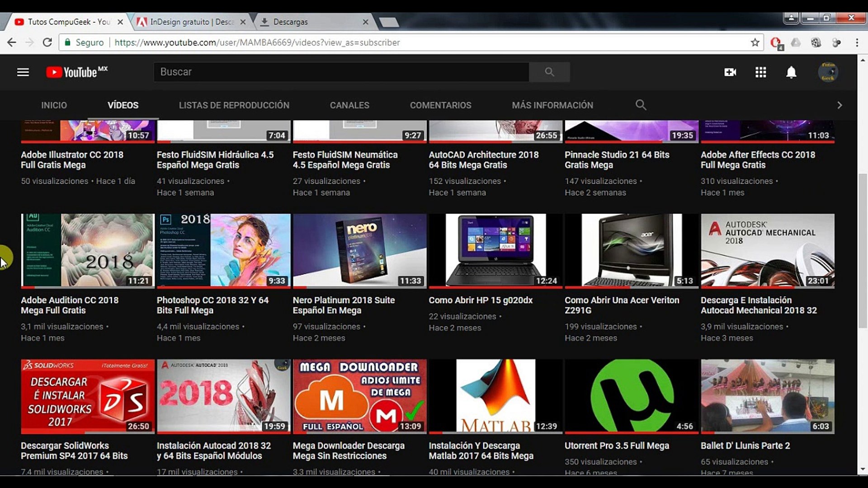The image size is (868, 488).
Task: Click scrollbar down arrow
Action: click(863, 469)
